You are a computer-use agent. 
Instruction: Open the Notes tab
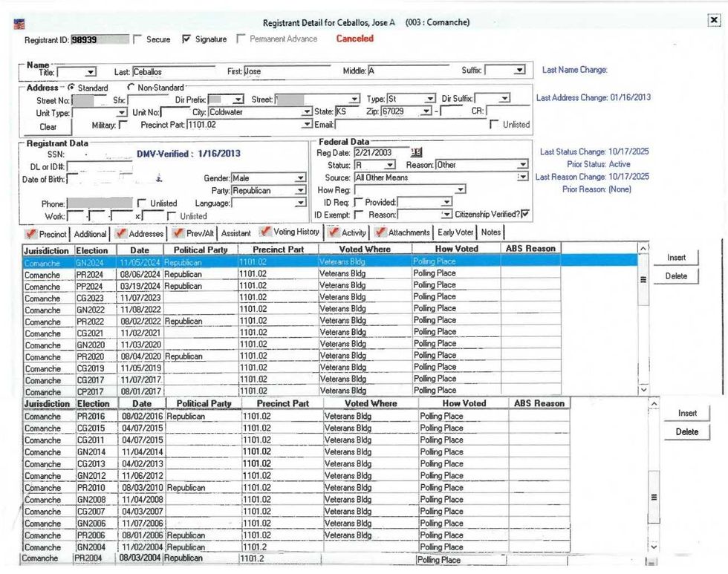[491, 233]
